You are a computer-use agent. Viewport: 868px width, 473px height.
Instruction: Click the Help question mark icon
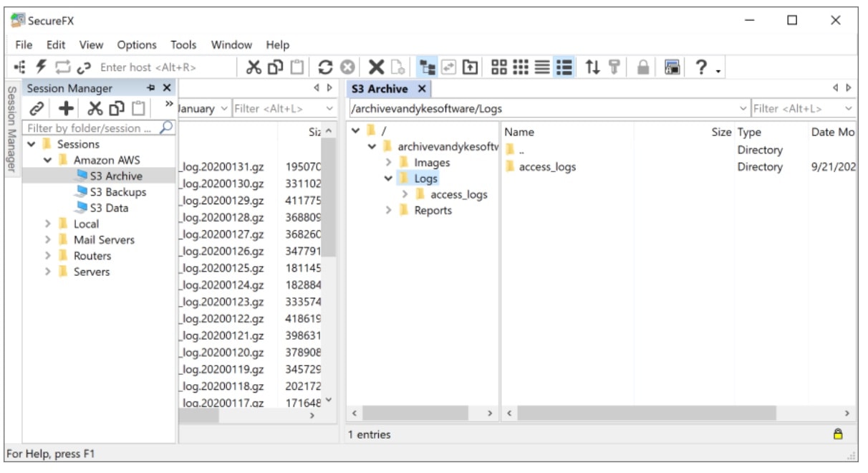pyautogui.click(x=703, y=67)
